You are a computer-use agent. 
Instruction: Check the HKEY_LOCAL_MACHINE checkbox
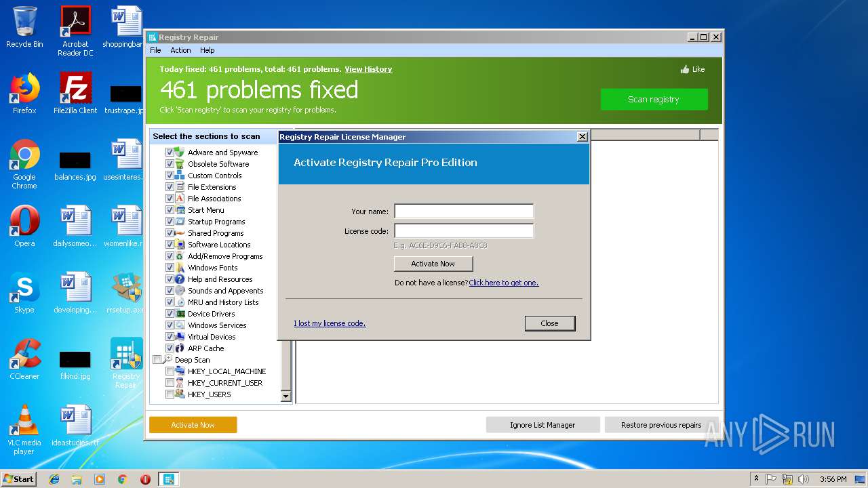point(170,371)
